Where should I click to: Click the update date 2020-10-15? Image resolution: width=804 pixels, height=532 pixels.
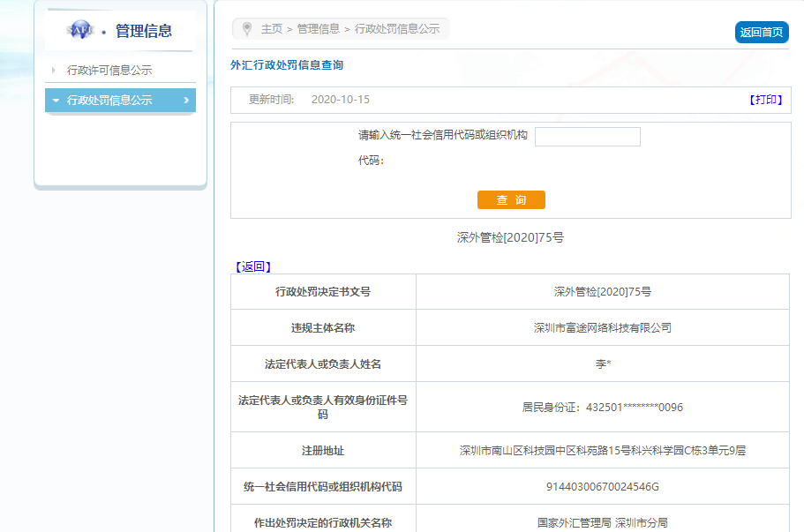(341, 100)
